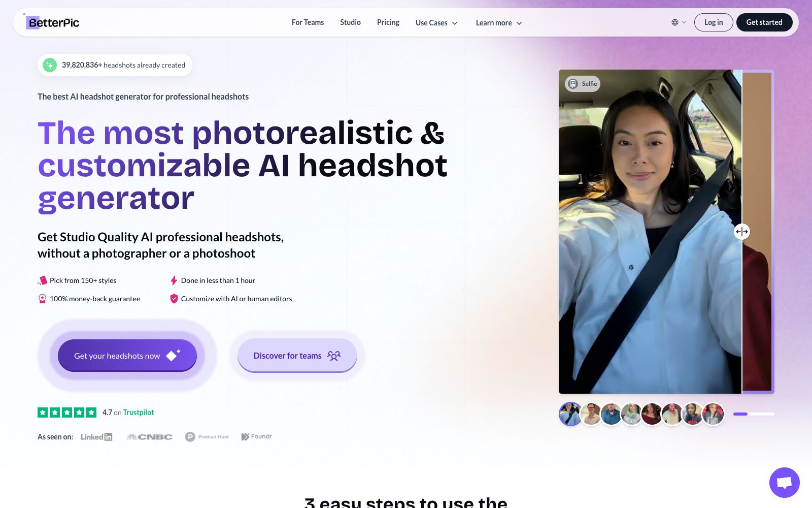Click the Trustpilot five-star rating
The height and width of the screenshot is (508, 812).
(x=67, y=412)
